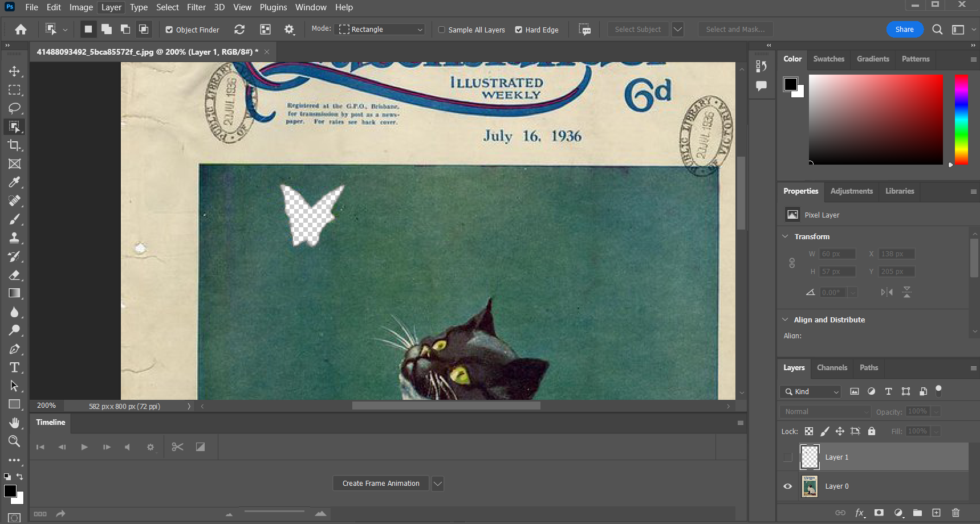Image resolution: width=980 pixels, height=524 pixels.
Task: Select the Clone Stamp tool
Action: [14, 238]
